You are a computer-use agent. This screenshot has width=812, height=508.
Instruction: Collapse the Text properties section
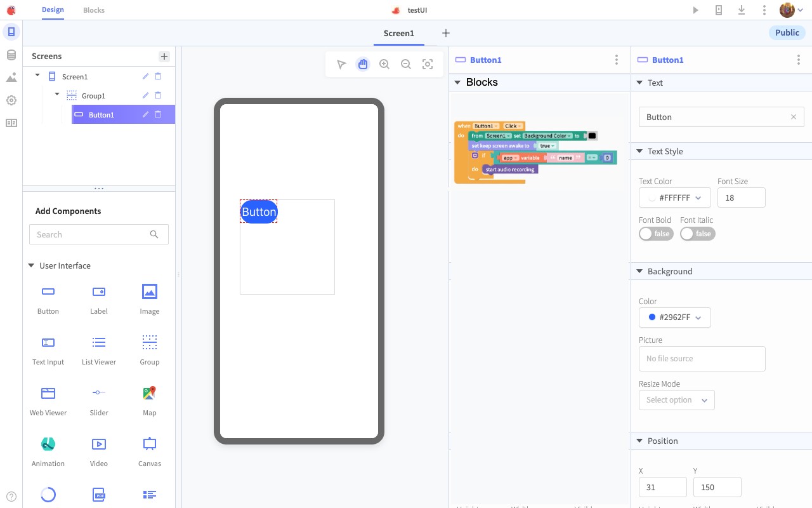click(639, 83)
